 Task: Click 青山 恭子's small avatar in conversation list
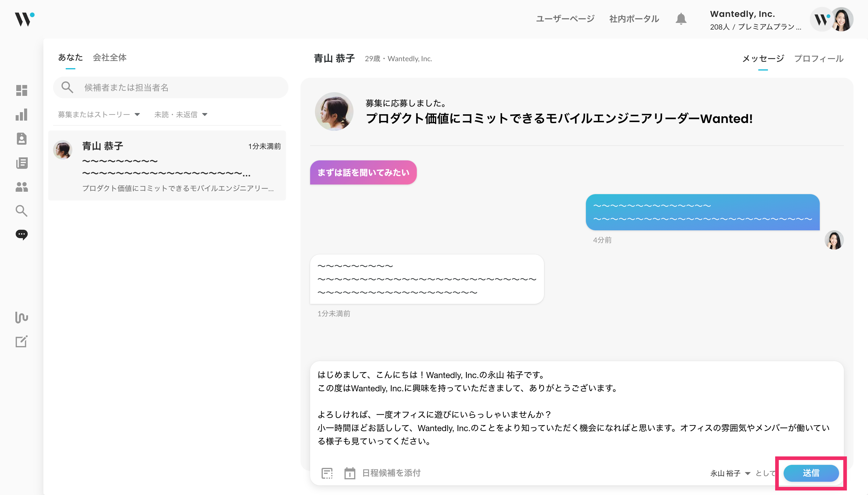62,150
